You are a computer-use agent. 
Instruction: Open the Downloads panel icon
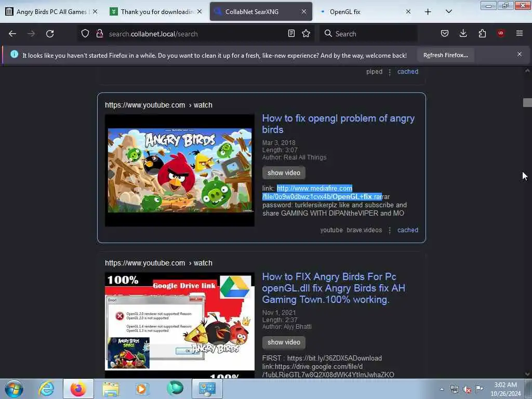click(463, 34)
